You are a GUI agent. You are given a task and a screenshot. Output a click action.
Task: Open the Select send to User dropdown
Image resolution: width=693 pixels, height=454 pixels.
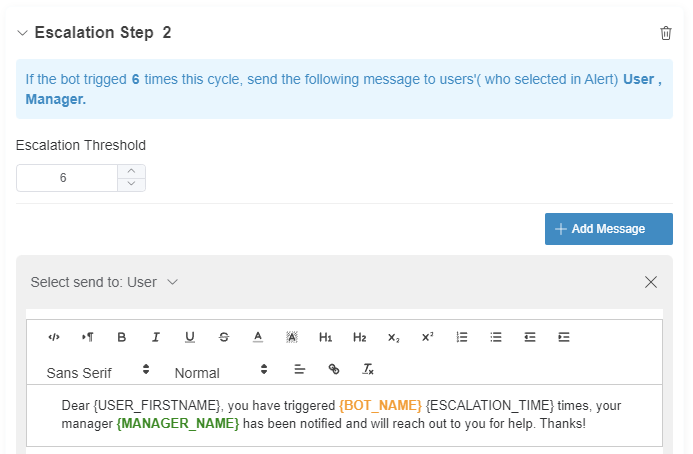[x=105, y=282]
